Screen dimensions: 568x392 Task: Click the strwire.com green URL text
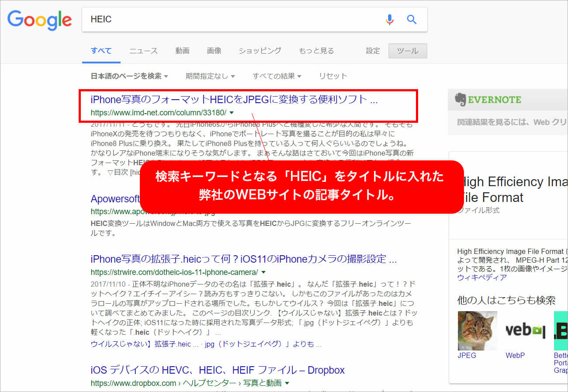click(174, 272)
